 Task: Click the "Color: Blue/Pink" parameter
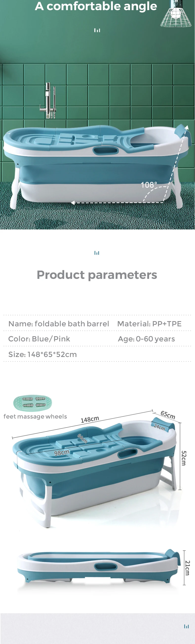pyautogui.click(x=39, y=339)
